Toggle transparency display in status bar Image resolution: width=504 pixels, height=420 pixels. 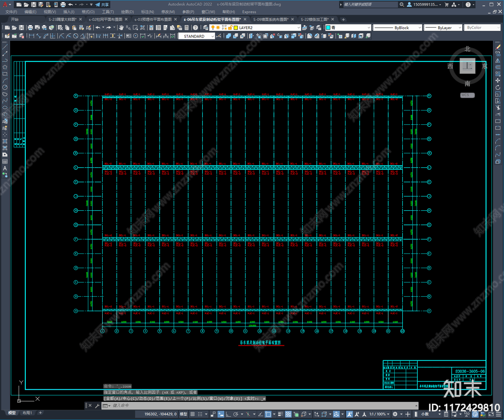tap(288, 414)
